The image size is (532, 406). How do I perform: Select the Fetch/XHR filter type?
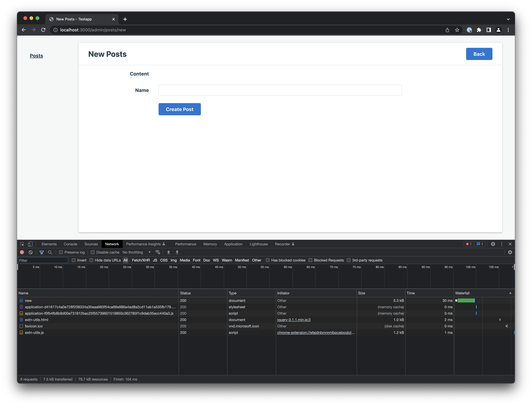coord(141,260)
